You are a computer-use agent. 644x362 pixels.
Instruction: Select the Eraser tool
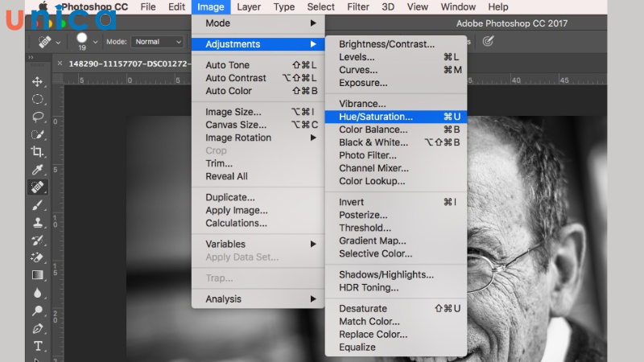pos(37,257)
